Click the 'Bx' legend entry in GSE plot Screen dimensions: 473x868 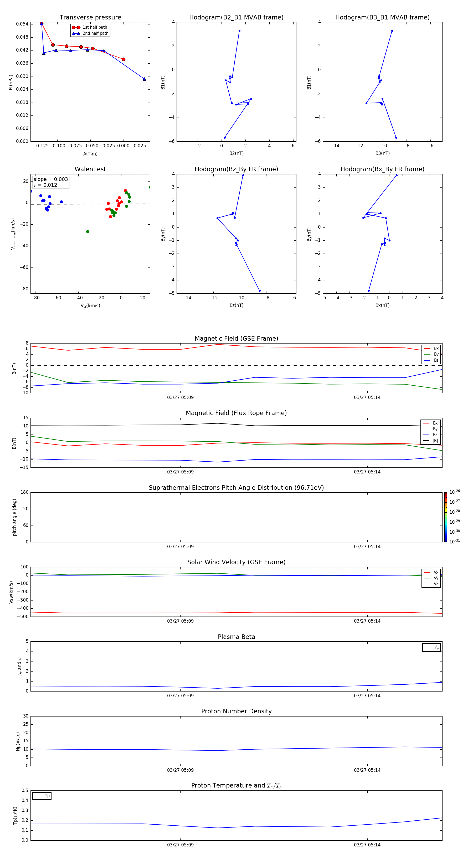tap(431, 349)
